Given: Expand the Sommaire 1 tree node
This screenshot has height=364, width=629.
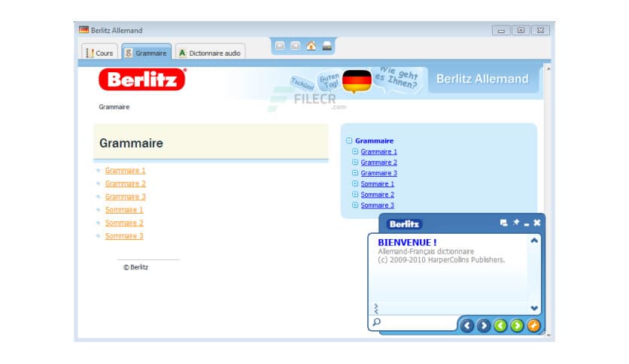Looking at the screenshot, I should click(x=355, y=184).
